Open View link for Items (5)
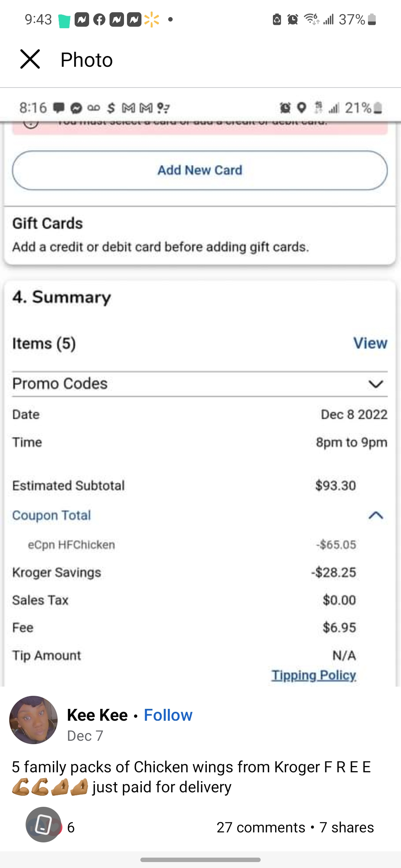 (x=370, y=343)
